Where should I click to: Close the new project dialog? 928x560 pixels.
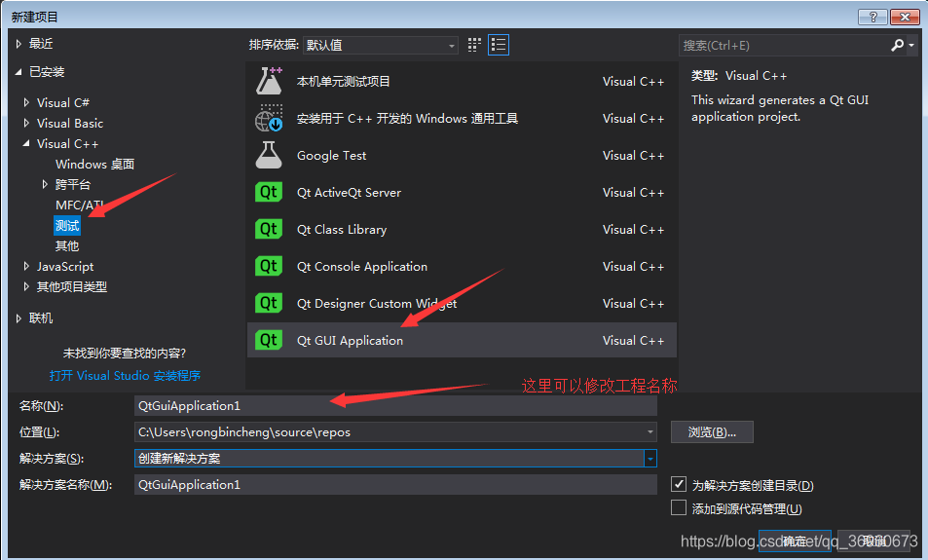pos(905,17)
